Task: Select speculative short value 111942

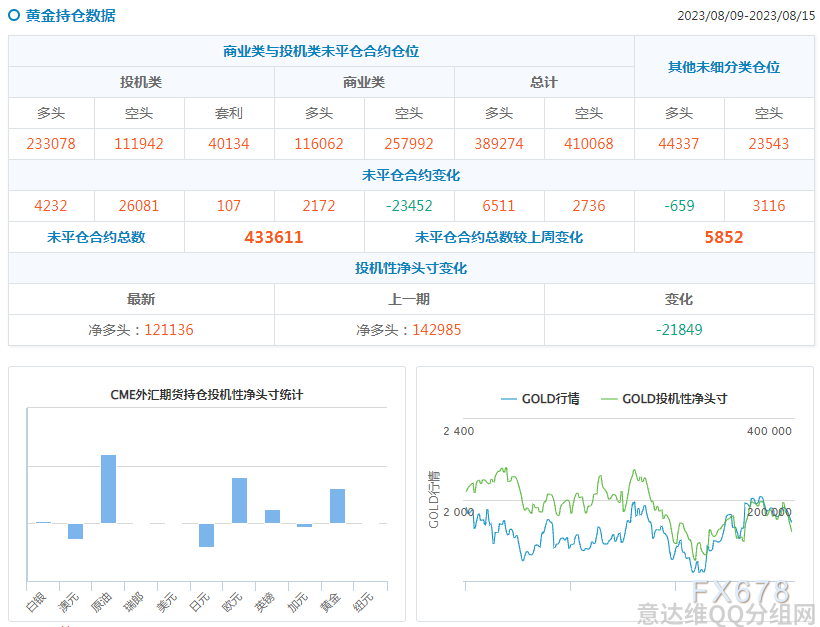Action: [139, 144]
